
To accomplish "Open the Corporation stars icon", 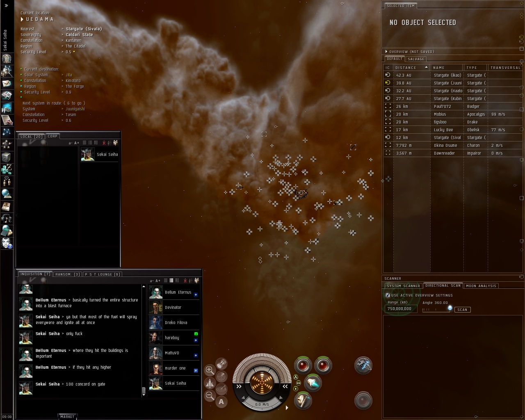I will coord(7,144).
